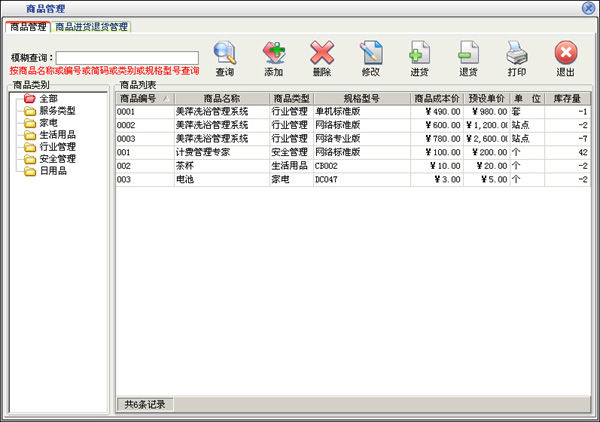Click the 查询 search icon

click(224, 56)
